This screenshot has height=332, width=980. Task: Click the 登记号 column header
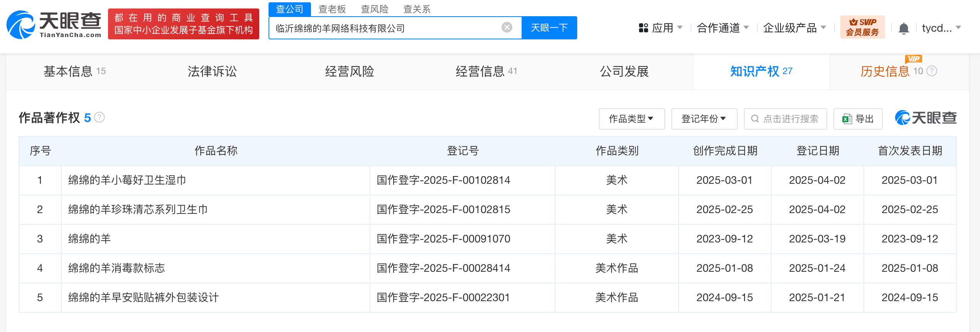coord(463,151)
